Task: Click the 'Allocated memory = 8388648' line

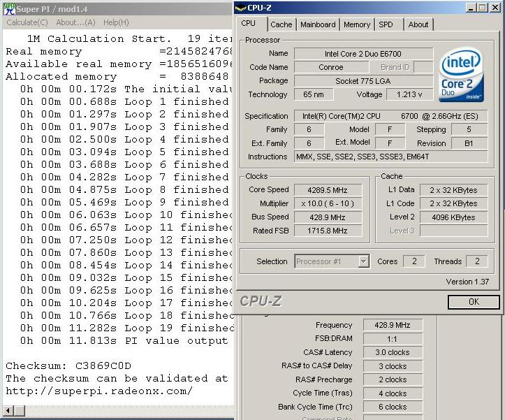Action: coord(117,77)
